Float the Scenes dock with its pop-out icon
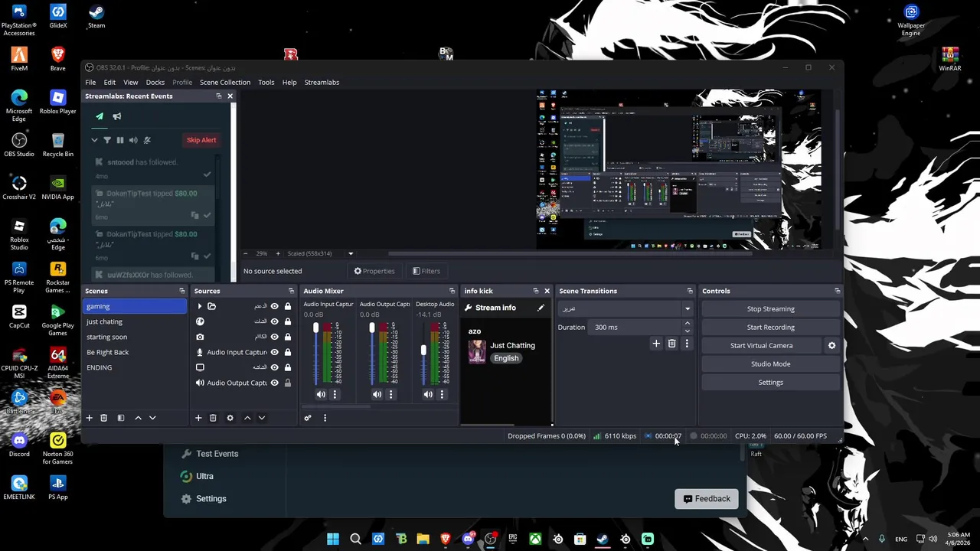This screenshot has width=980, height=551. (182, 291)
